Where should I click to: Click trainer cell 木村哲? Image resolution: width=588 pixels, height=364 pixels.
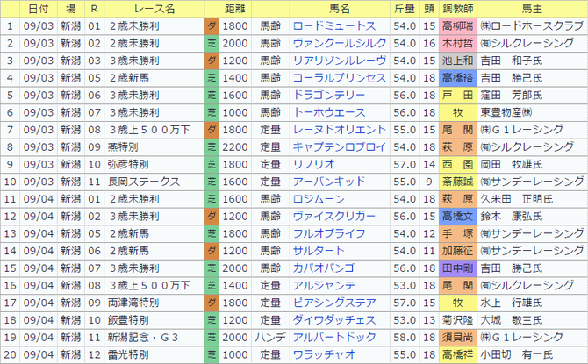pos(458,44)
